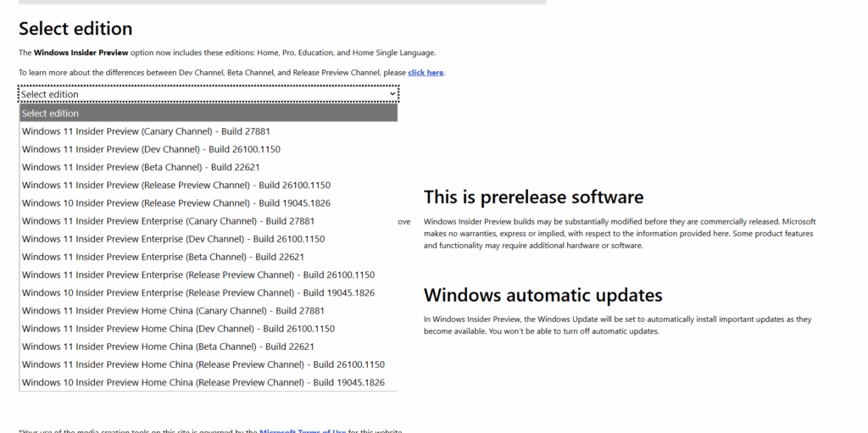Select Windows 11 Insider Preview Dev Channel option
The image size is (868, 433).
point(151,149)
